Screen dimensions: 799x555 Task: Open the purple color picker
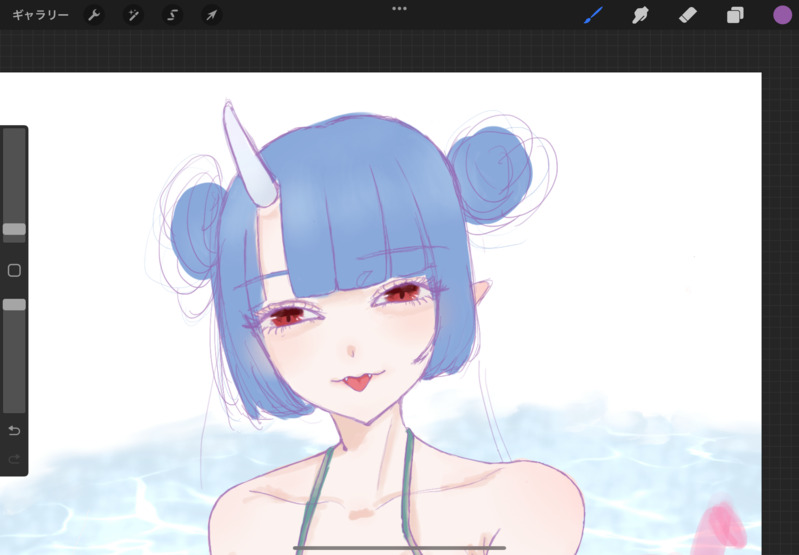(x=782, y=15)
